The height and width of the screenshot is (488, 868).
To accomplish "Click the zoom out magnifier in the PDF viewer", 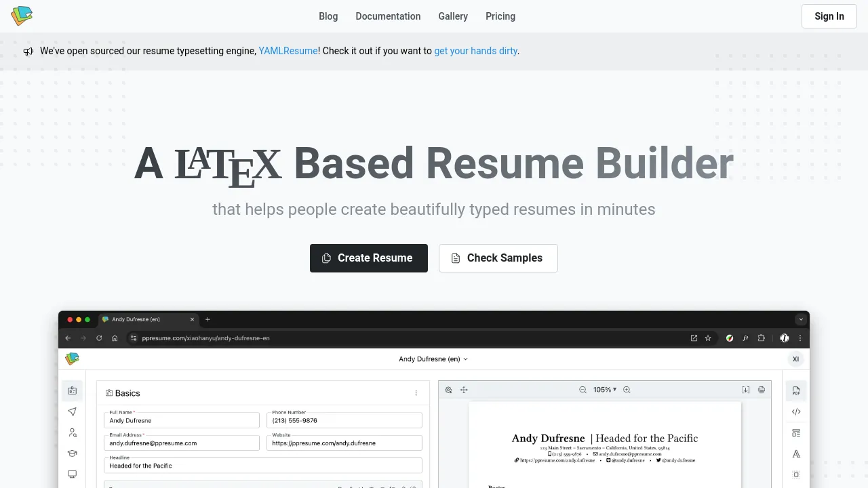I will click(x=583, y=390).
